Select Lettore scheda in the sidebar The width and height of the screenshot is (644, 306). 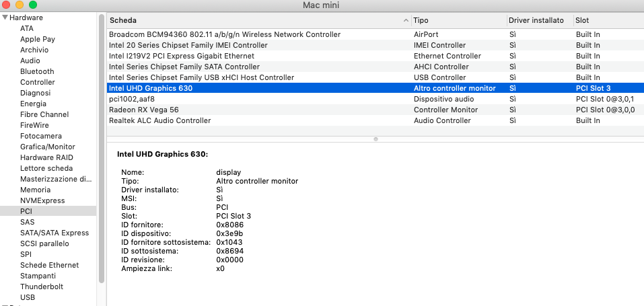coord(46,168)
